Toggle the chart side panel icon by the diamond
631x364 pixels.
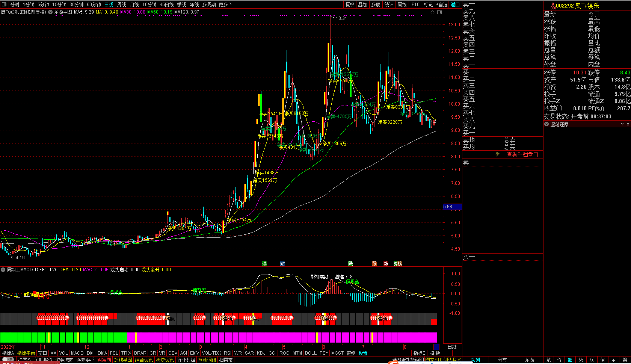click(x=439, y=12)
